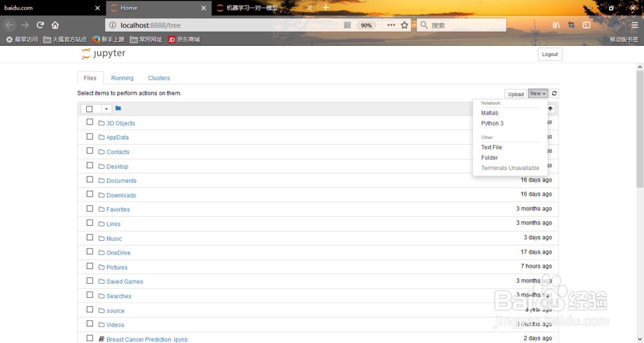Viewport: 644px width, 343px height.
Task: Close the Home tab
Action: (204, 8)
